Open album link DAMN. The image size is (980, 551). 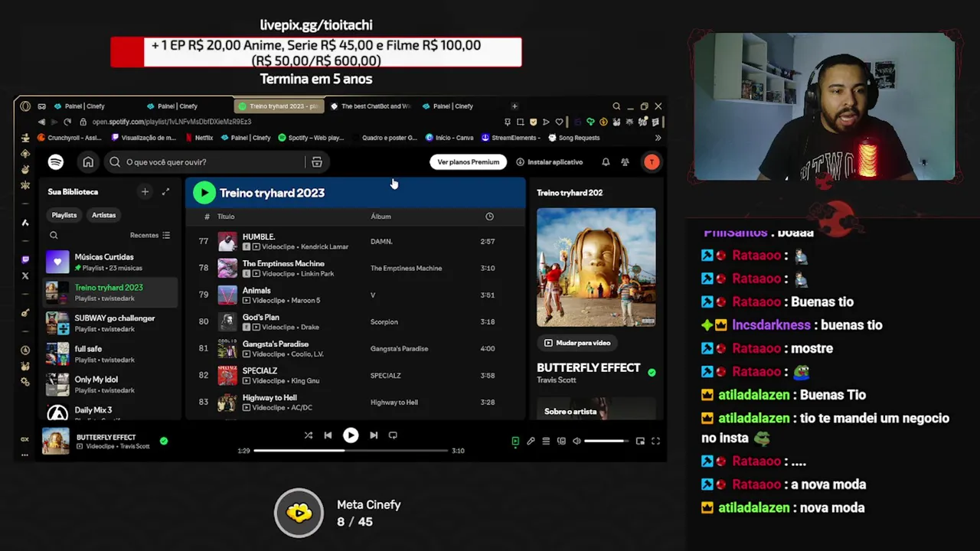[x=381, y=242]
